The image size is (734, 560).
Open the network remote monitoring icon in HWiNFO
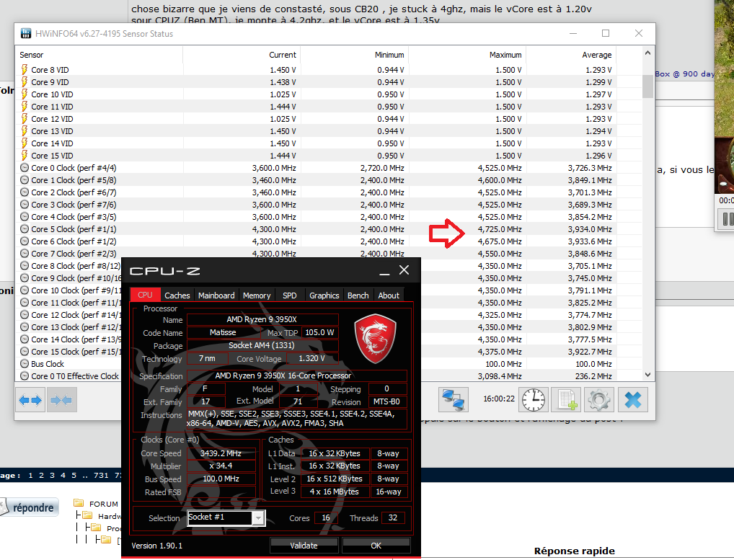[453, 400]
